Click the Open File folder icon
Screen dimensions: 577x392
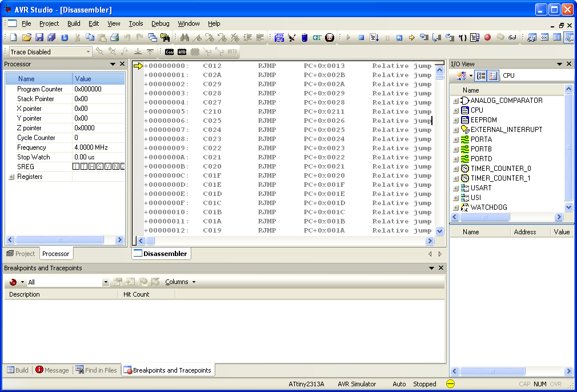pyautogui.click(x=26, y=38)
